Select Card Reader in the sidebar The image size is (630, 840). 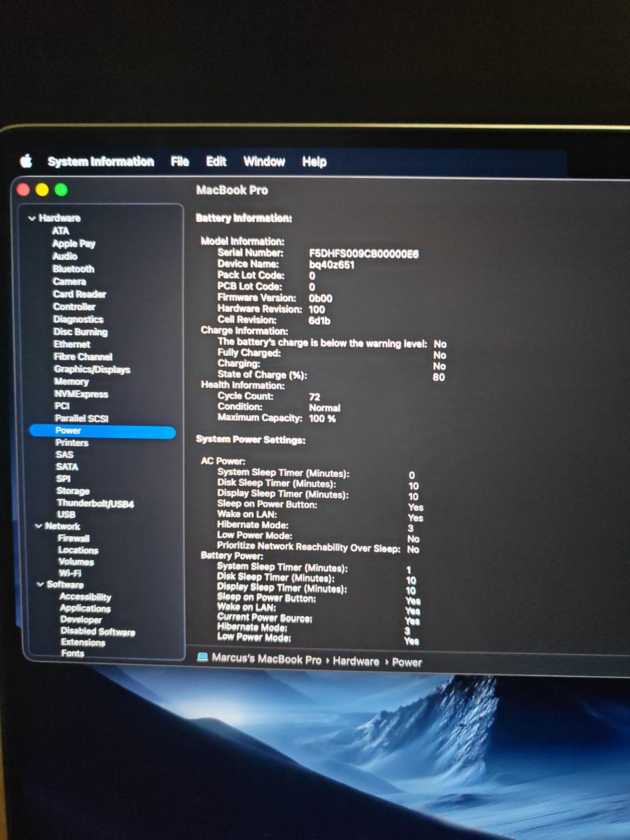click(79, 294)
